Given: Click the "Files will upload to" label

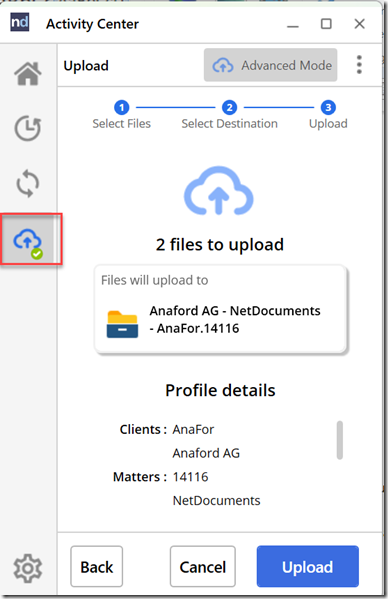Looking at the screenshot, I should coord(155,280).
